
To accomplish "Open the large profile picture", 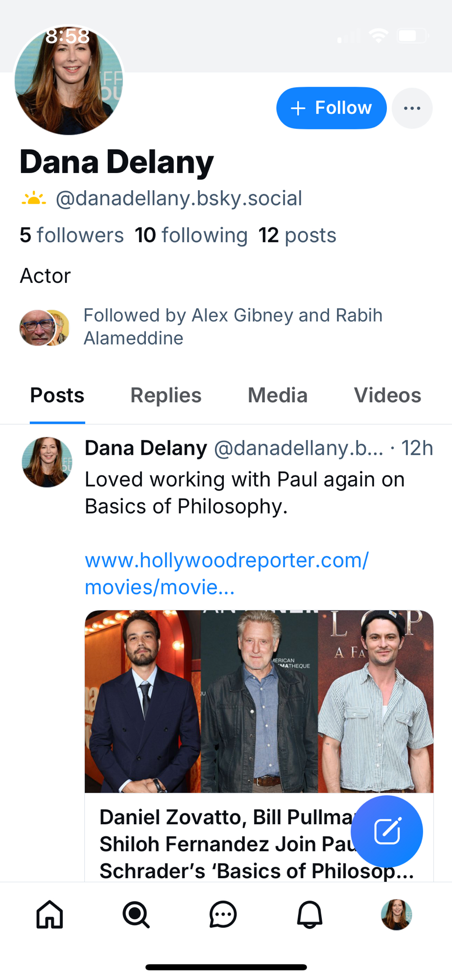I will (x=69, y=81).
